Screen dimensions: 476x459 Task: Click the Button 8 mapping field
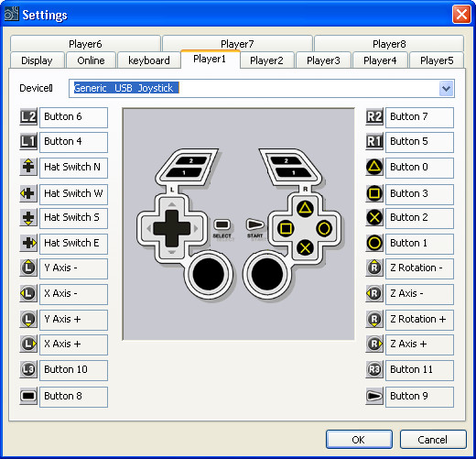73,397
